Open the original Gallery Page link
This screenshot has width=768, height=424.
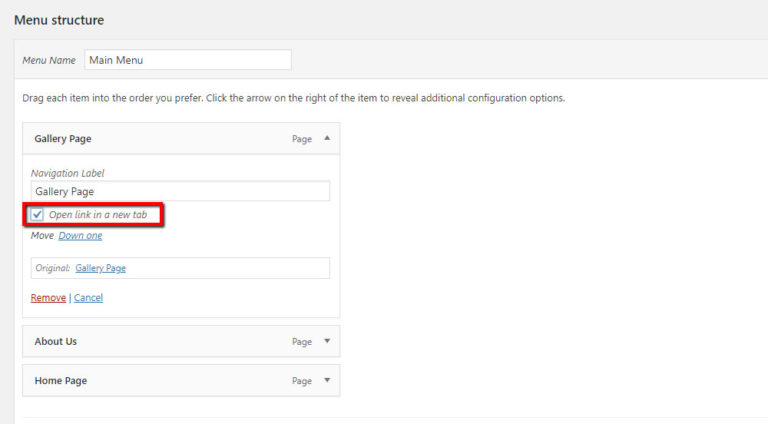pos(100,268)
